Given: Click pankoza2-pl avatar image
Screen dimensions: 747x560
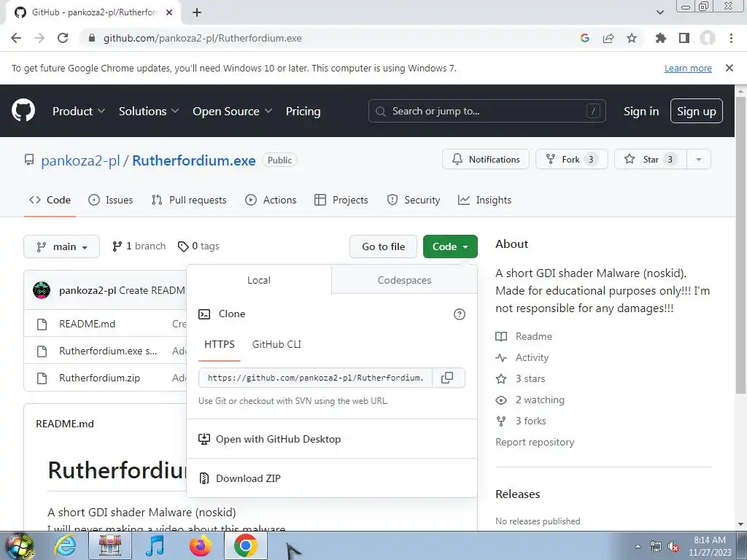Looking at the screenshot, I should (42, 290).
